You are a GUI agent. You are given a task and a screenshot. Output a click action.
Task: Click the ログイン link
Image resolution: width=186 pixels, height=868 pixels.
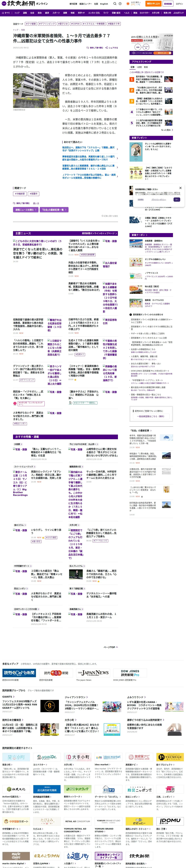[179, 4]
